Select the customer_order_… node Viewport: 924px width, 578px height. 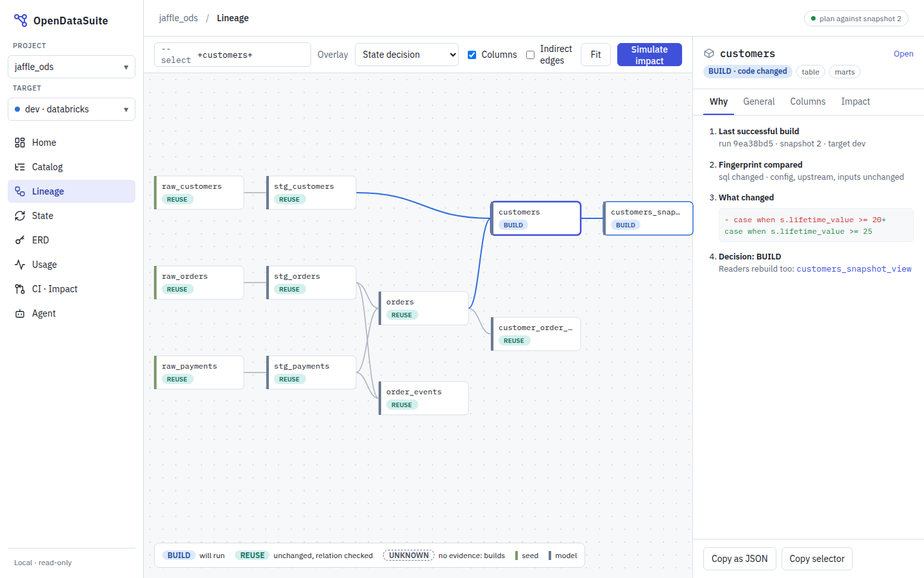tap(536, 334)
